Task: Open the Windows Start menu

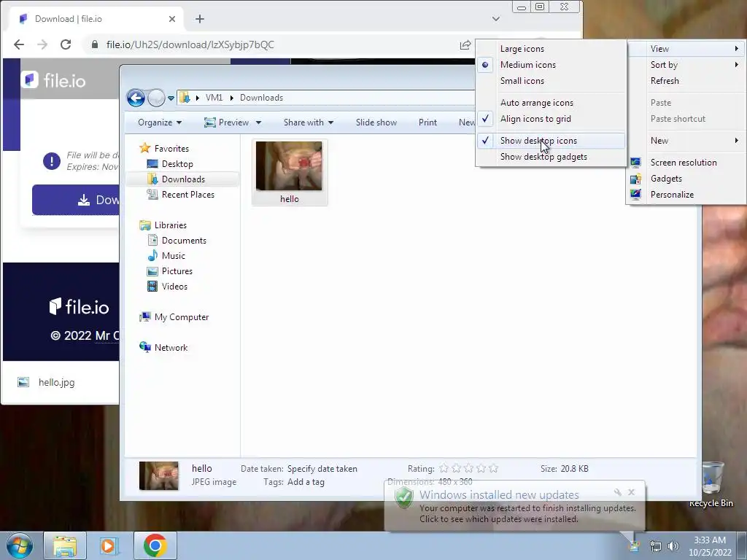Action: (19, 545)
